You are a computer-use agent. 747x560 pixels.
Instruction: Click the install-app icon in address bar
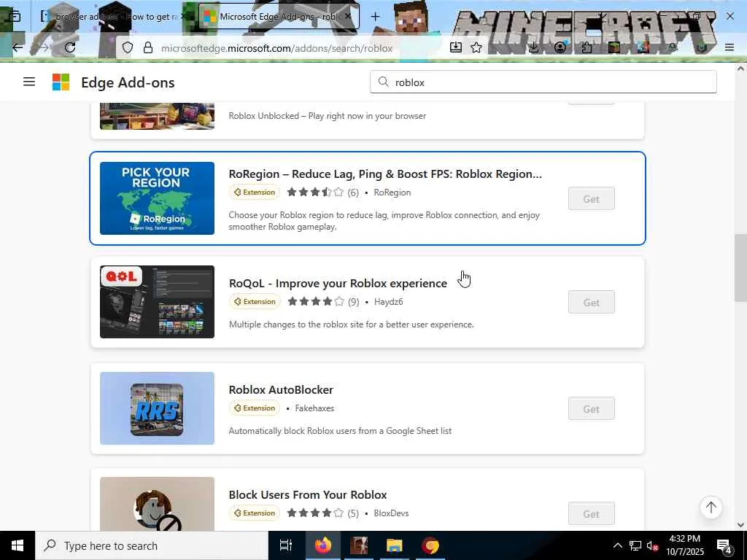(x=455, y=47)
